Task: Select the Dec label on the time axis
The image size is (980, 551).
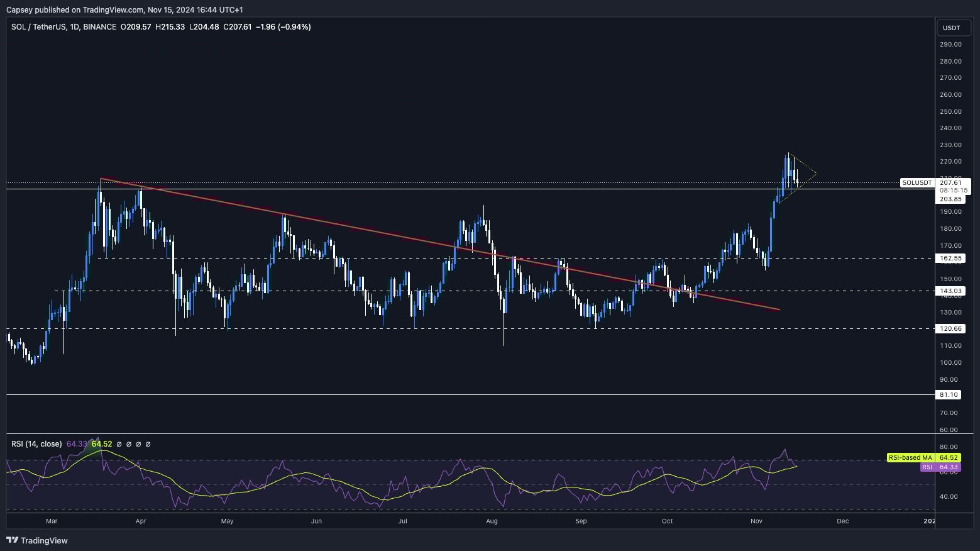Action: point(842,521)
